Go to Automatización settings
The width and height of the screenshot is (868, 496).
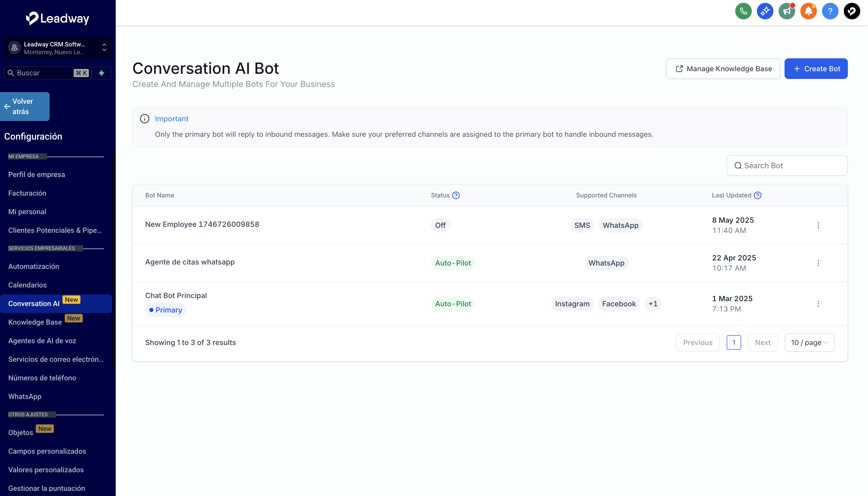tap(33, 266)
